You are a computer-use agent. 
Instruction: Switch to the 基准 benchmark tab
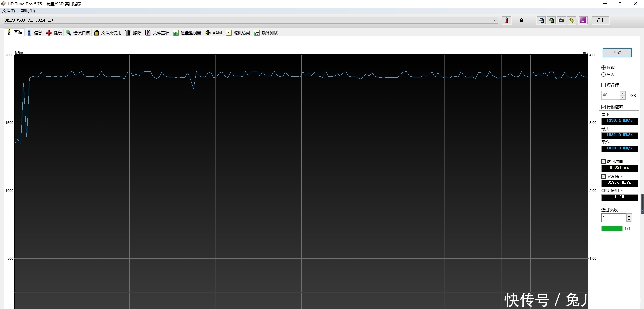tap(15, 32)
